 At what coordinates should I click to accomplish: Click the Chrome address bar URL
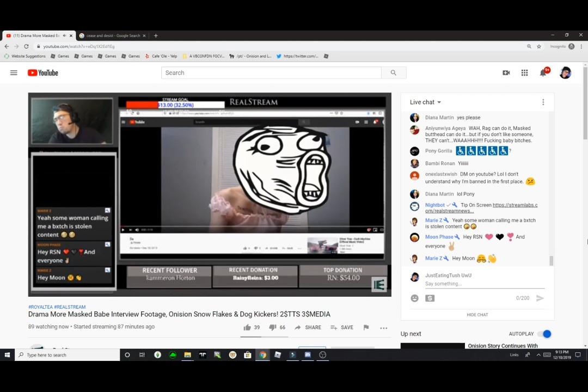[79, 46]
